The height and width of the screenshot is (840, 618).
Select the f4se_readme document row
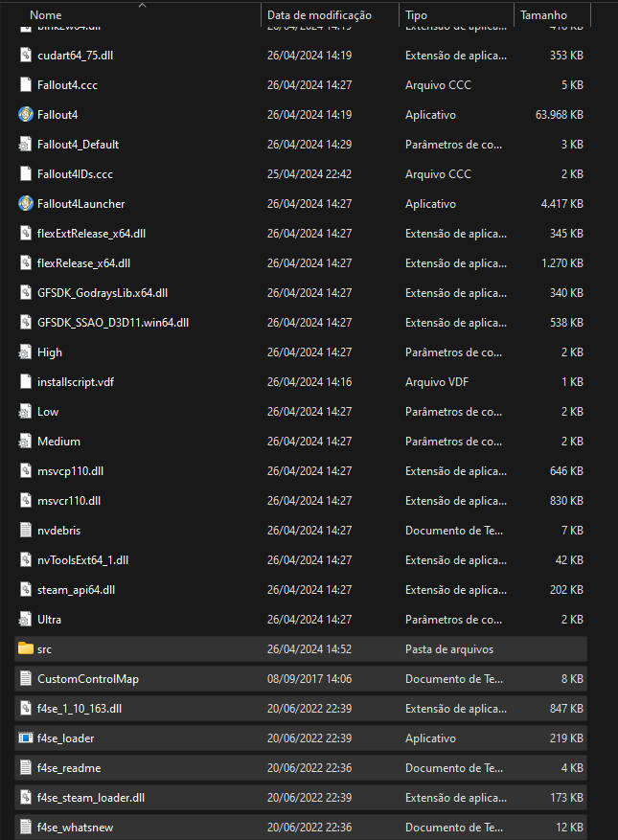(x=287, y=768)
